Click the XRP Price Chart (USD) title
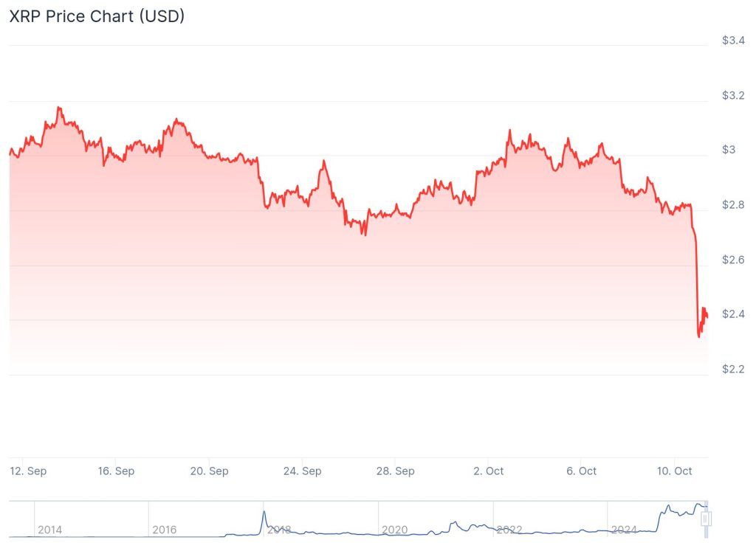 [x=97, y=16]
